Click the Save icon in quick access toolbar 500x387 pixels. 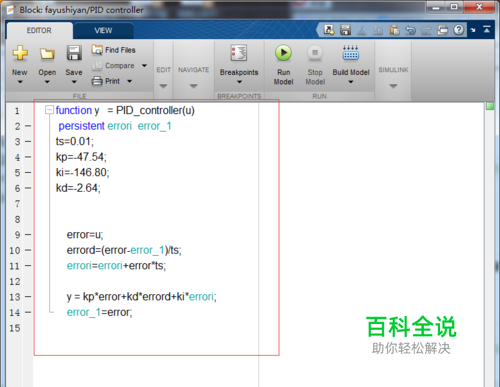pos(345,30)
